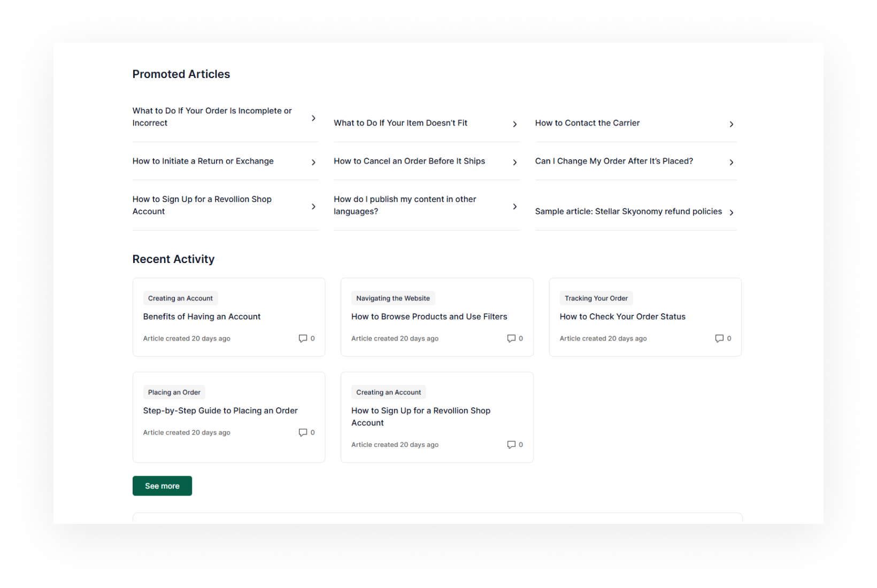Click comment icon on the Sign Up activity card
877x588 pixels.
pyautogui.click(x=511, y=445)
